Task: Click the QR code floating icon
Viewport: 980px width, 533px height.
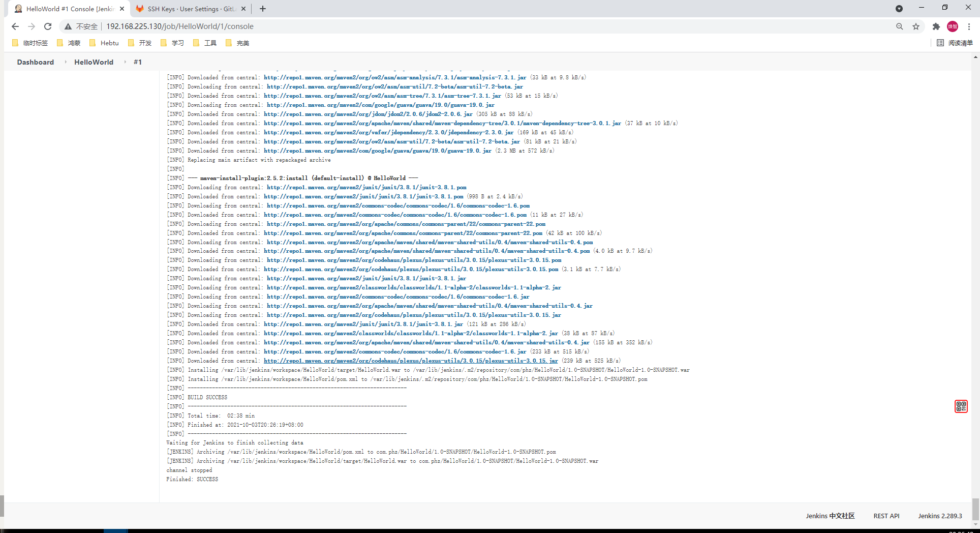Action: (x=961, y=406)
